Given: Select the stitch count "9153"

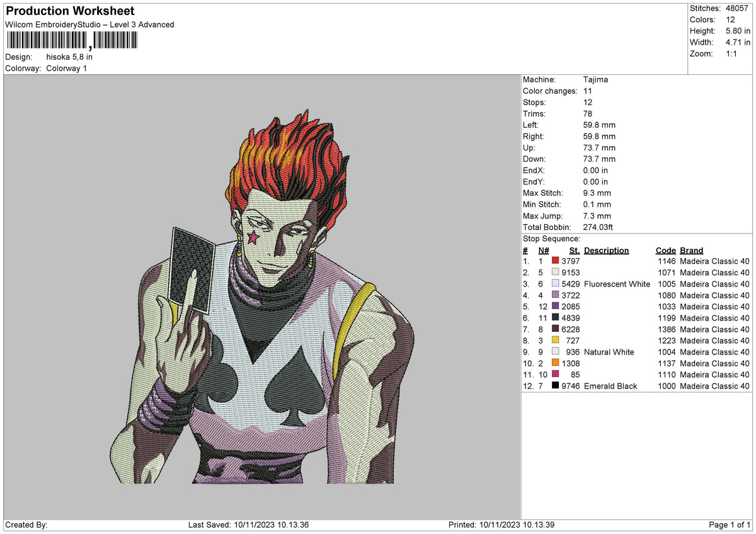Looking at the screenshot, I should click(x=571, y=272).
